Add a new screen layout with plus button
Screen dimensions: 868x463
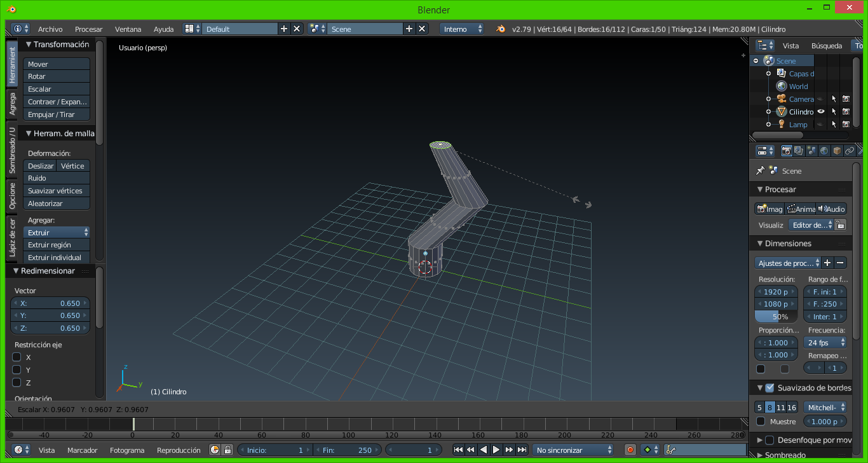click(283, 29)
